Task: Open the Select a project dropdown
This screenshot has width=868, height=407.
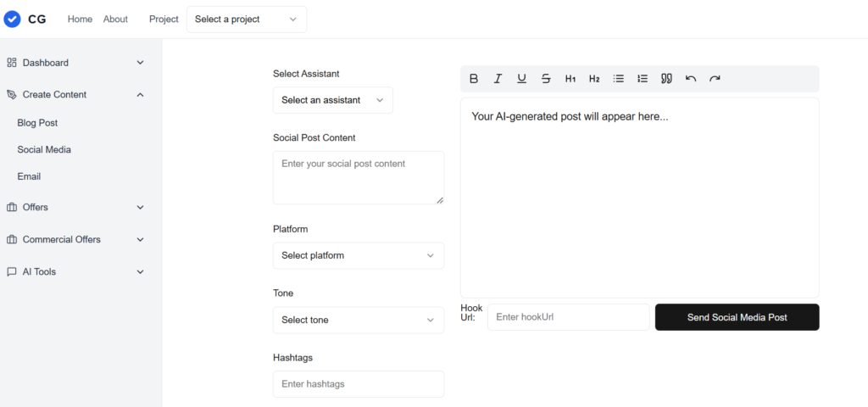Action: 247,20
